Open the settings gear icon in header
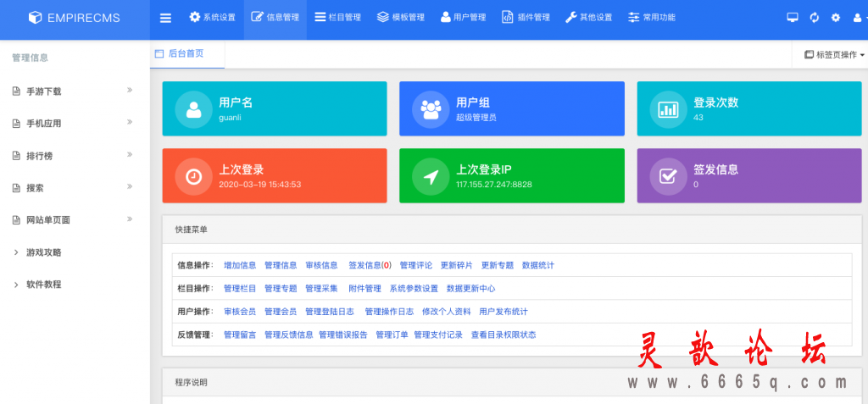This screenshot has width=868, height=404. 836,18
